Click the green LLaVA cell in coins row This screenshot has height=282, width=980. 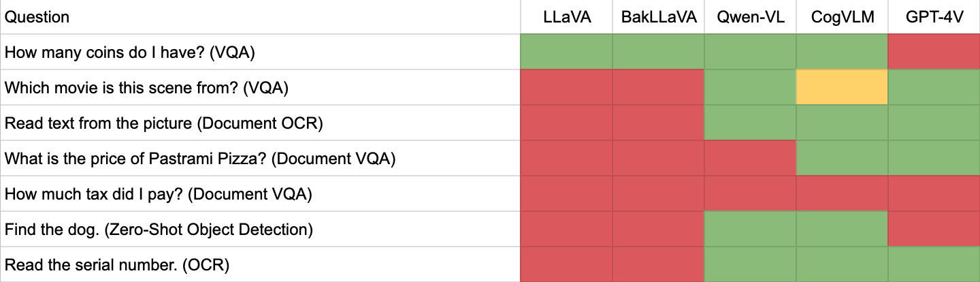tap(567, 52)
